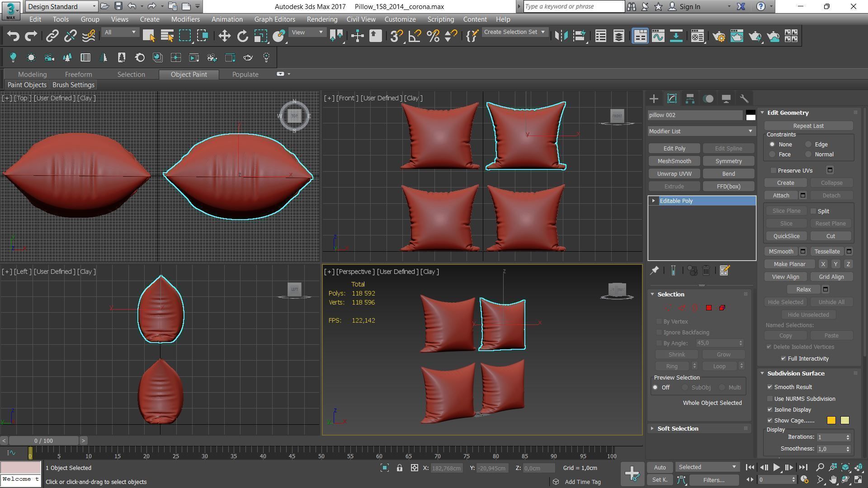Select the Select and Rotate tool
This screenshot has width=868, height=488.
pyautogui.click(x=243, y=36)
